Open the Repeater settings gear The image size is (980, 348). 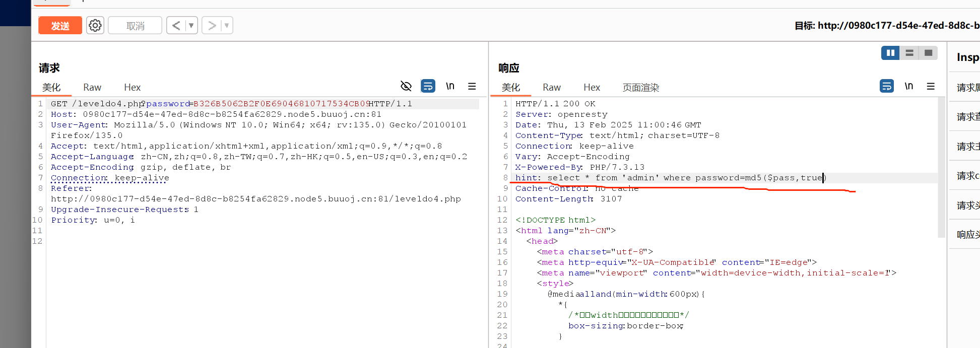(x=95, y=25)
